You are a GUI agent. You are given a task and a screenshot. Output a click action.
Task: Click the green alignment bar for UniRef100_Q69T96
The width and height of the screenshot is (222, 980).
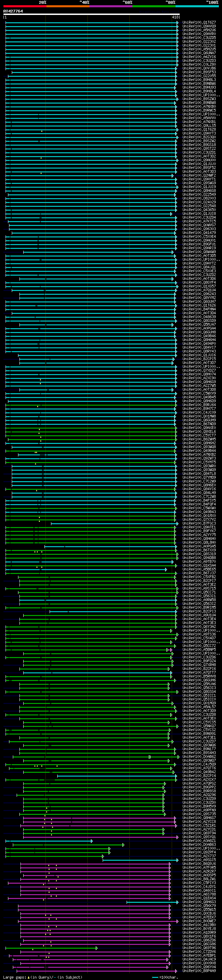pos(52,948)
